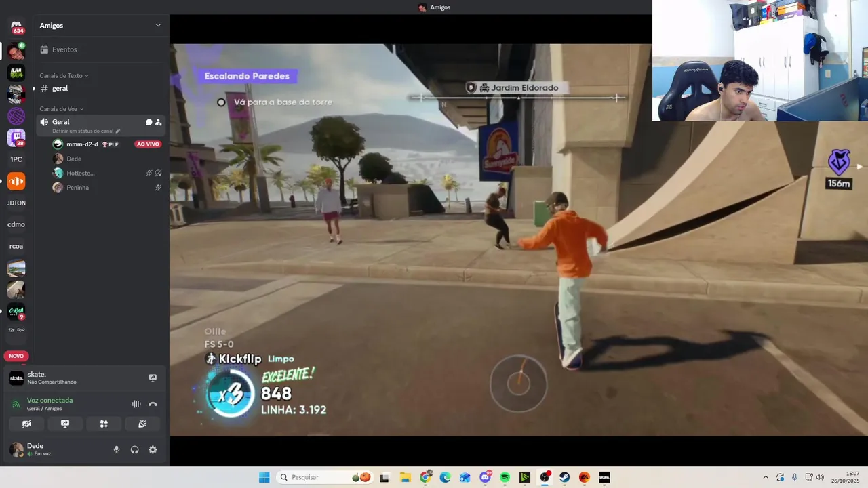Disconnect from voice with hang-up icon

coord(153,404)
